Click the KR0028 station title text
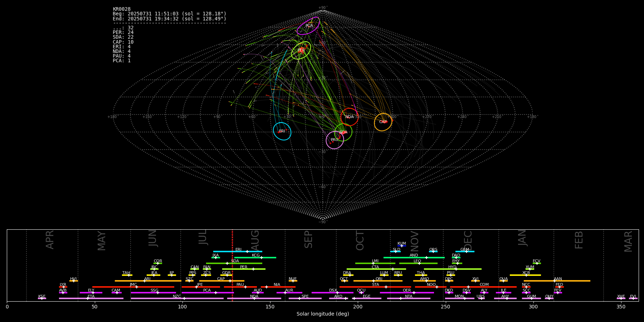 tap(122, 9)
